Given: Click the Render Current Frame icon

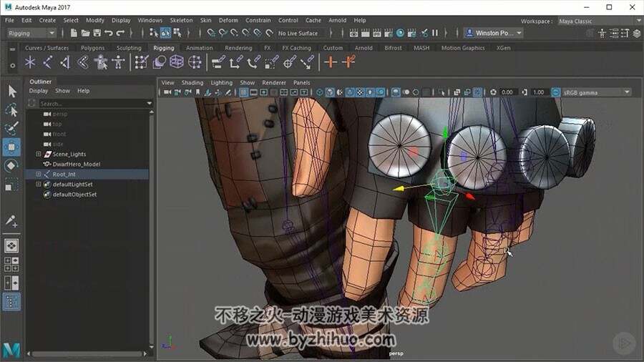Looking at the screenshot, I should click(x=365, y=33).
